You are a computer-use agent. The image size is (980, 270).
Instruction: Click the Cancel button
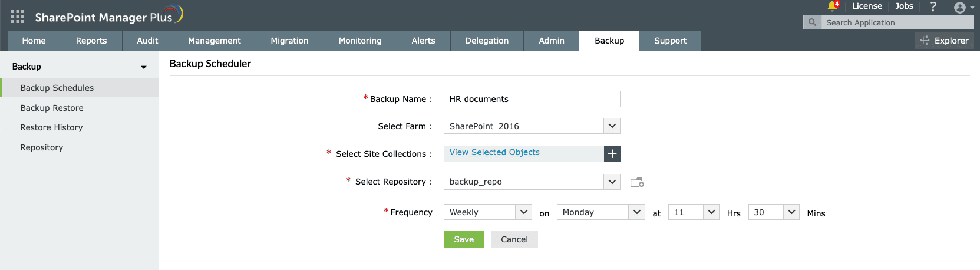(x=514, y=239)
